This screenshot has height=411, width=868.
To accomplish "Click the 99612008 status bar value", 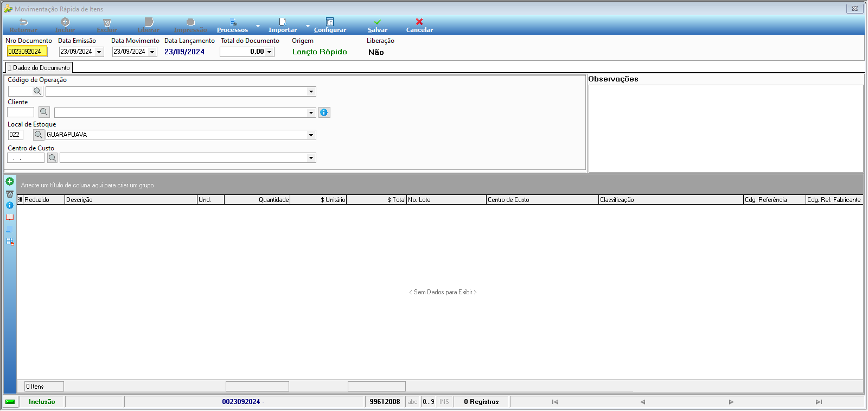I will click(385, 402).
